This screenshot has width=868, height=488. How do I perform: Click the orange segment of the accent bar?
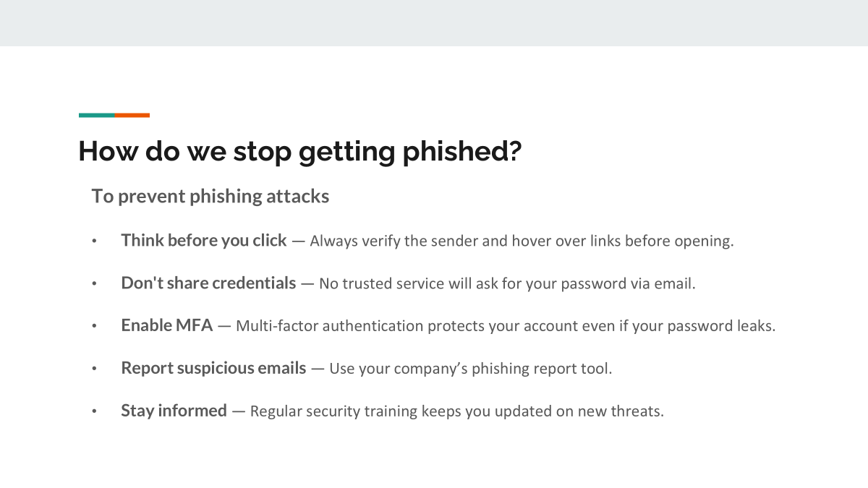132,115
